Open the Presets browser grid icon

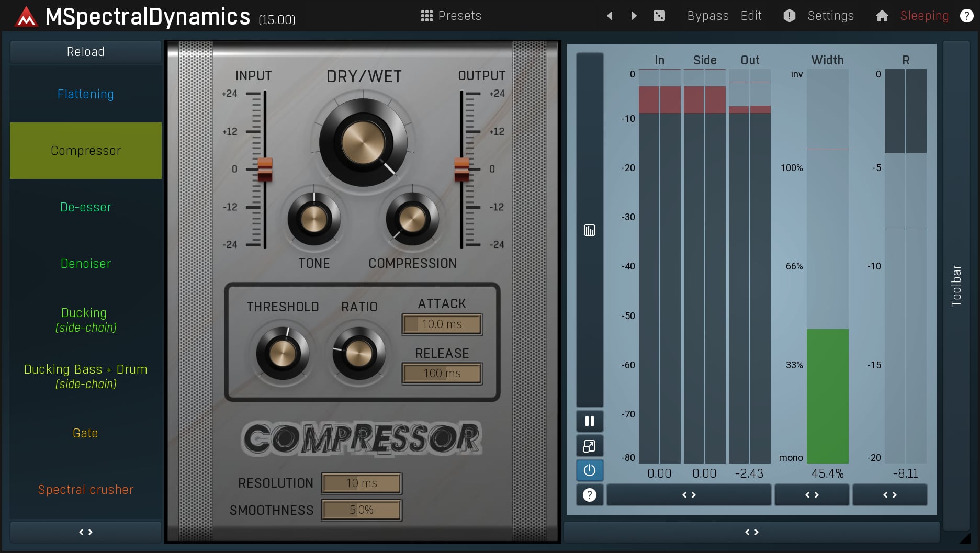pos(426,16)
